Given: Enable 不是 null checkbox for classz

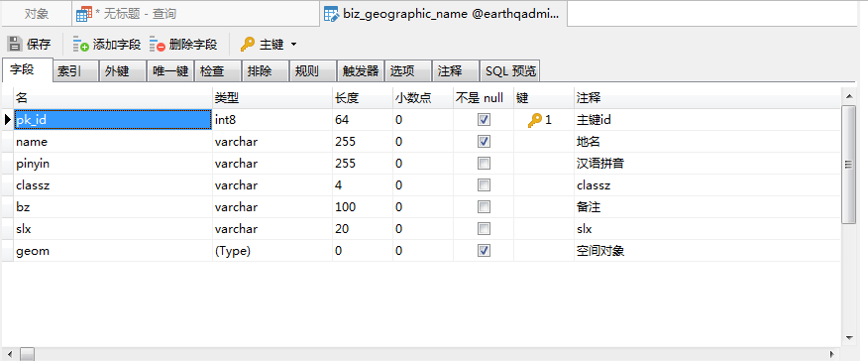Looking at the screenshot, I should tap(484, 184).
